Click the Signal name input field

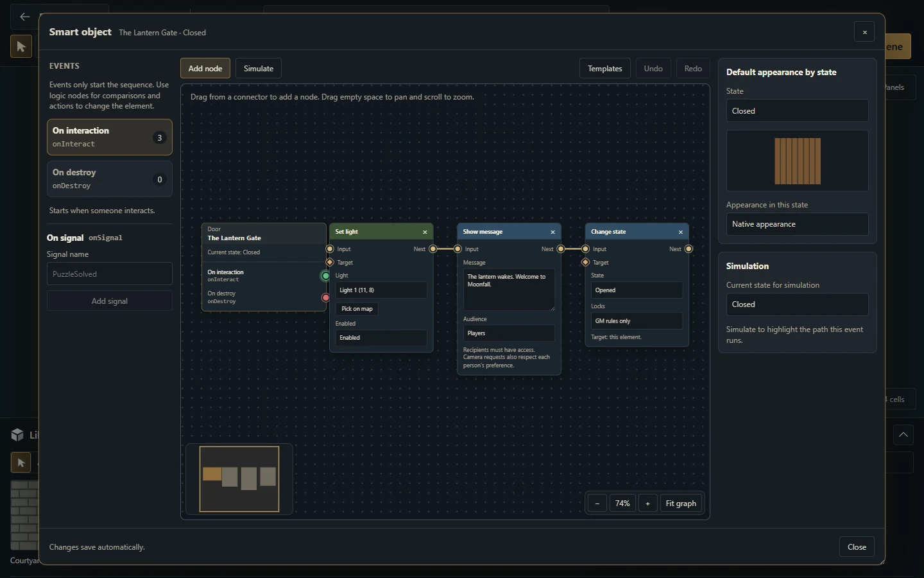(x=110, y=274)
